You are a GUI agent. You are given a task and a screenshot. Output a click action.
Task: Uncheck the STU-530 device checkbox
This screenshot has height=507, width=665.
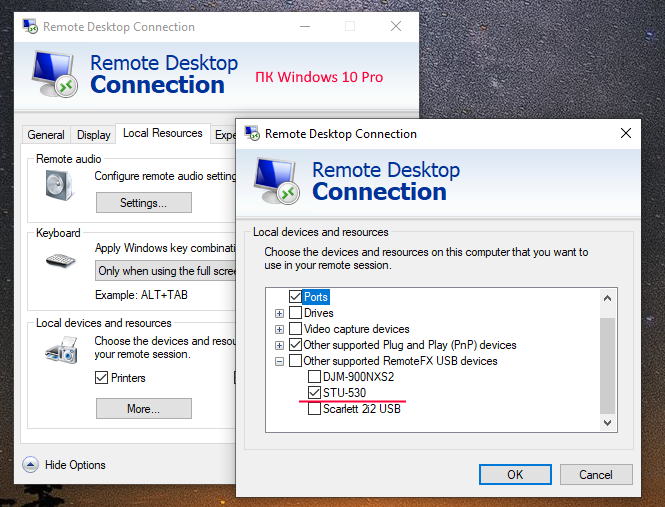(x=315, y=393)
